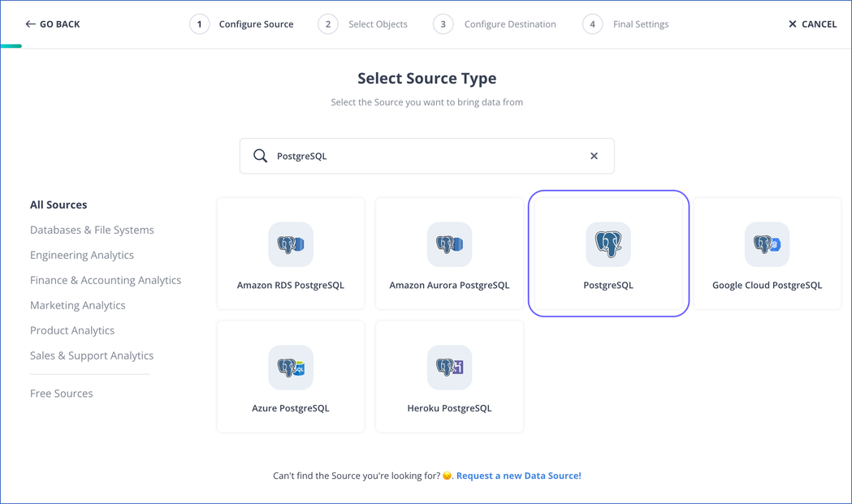Viewport: 852px width, 504px height.
Task: Clear the PostgreSQL search text
Action: pos(594,156)
